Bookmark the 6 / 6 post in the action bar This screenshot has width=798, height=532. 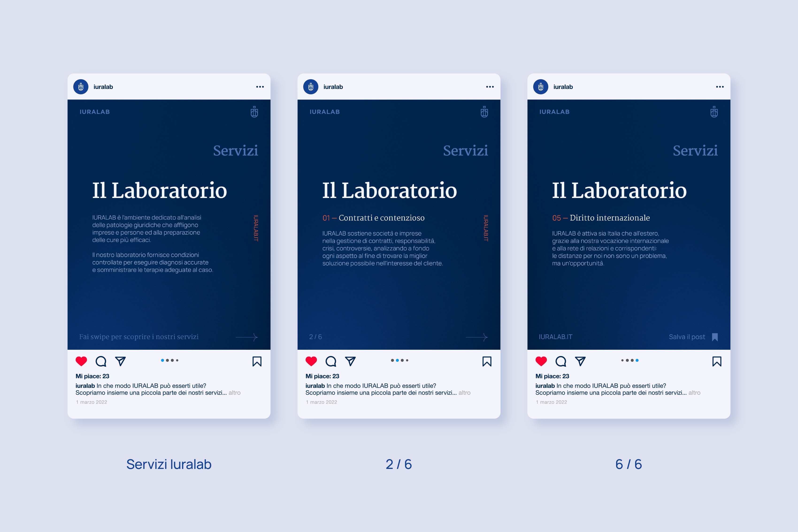[717, 361]
